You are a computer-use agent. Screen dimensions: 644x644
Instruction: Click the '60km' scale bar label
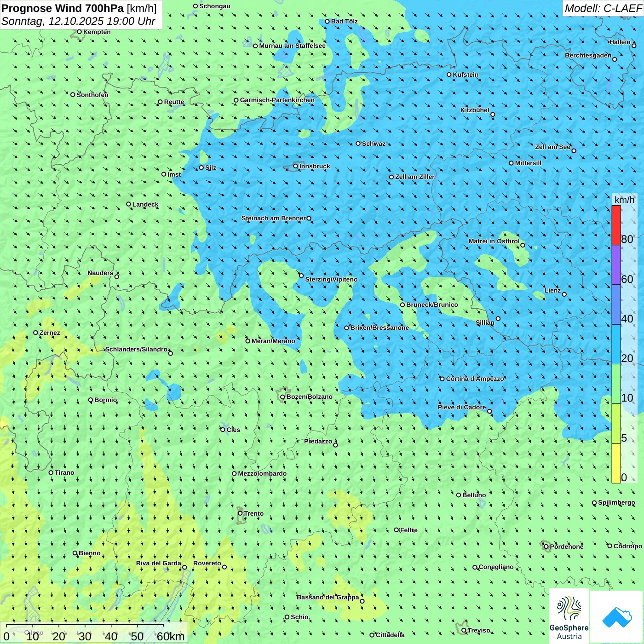(x=171, y=637)
